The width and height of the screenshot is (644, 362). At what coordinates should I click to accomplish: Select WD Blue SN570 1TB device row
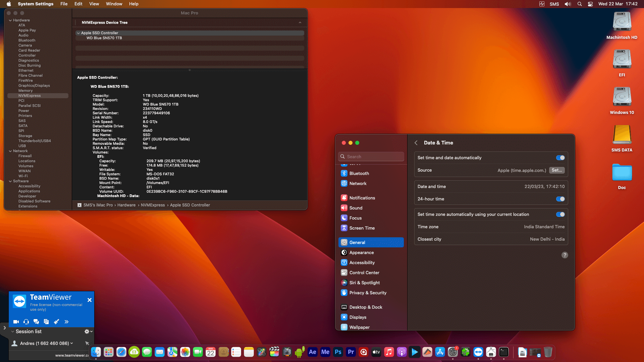tap(190, 38)
